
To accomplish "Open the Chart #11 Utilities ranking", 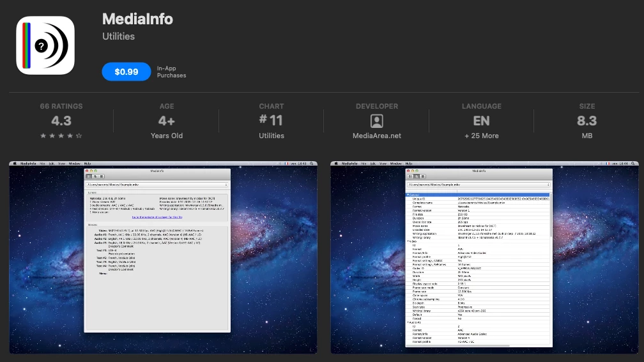I will (271, 120).
